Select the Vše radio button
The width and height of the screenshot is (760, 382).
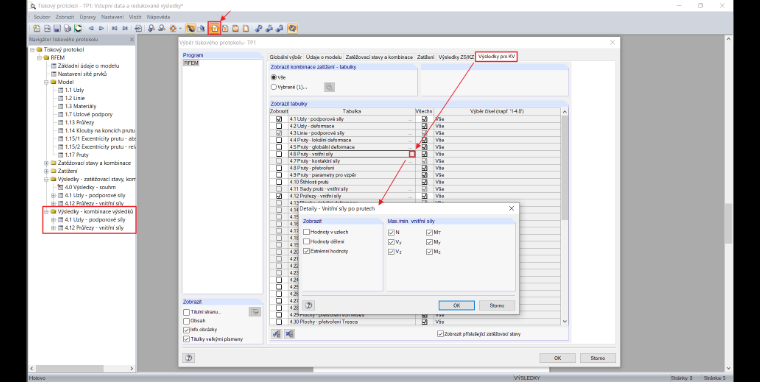(274, 77)
